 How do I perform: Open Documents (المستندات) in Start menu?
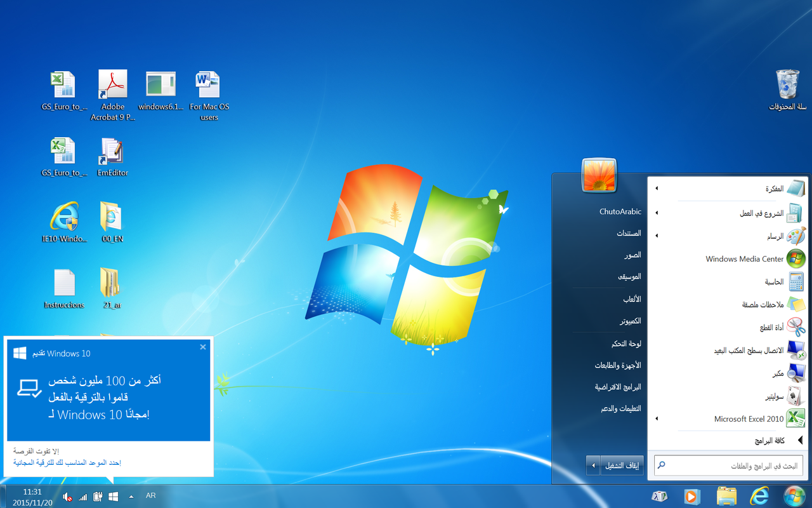coord(628,234)
